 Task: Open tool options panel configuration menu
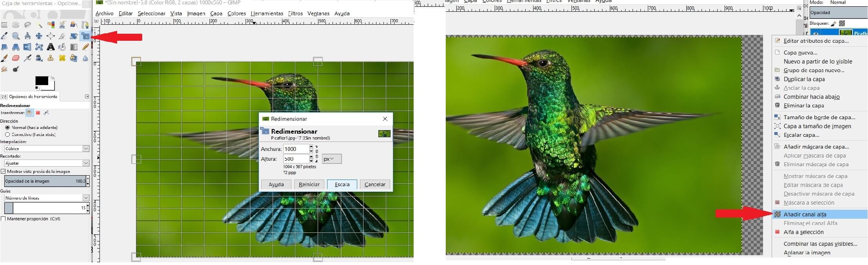point(87,96)
